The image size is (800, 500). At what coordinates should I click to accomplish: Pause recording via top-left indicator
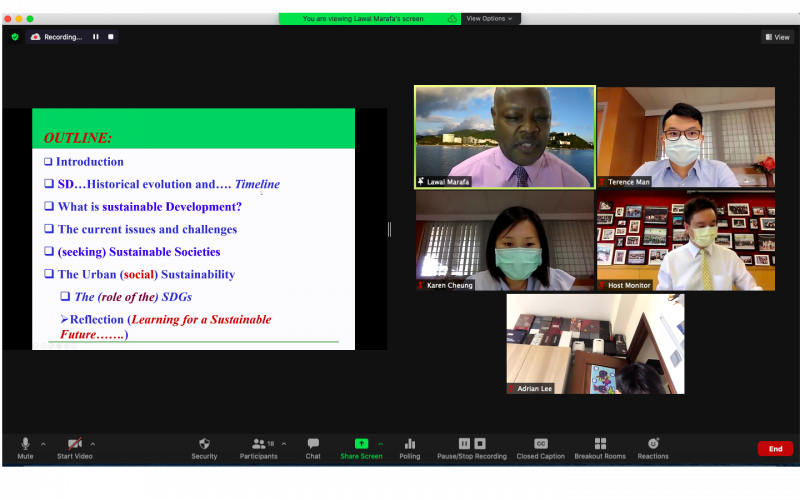pyautogui.click(x=95, y=37)
